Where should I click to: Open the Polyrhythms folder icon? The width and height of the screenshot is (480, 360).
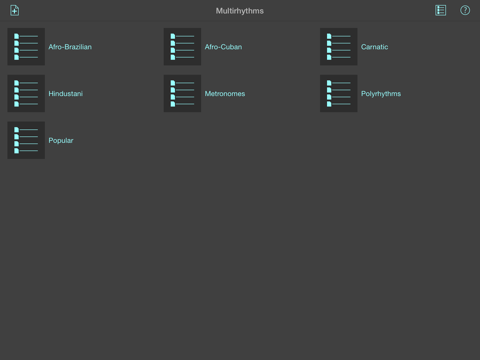[339, 93]
